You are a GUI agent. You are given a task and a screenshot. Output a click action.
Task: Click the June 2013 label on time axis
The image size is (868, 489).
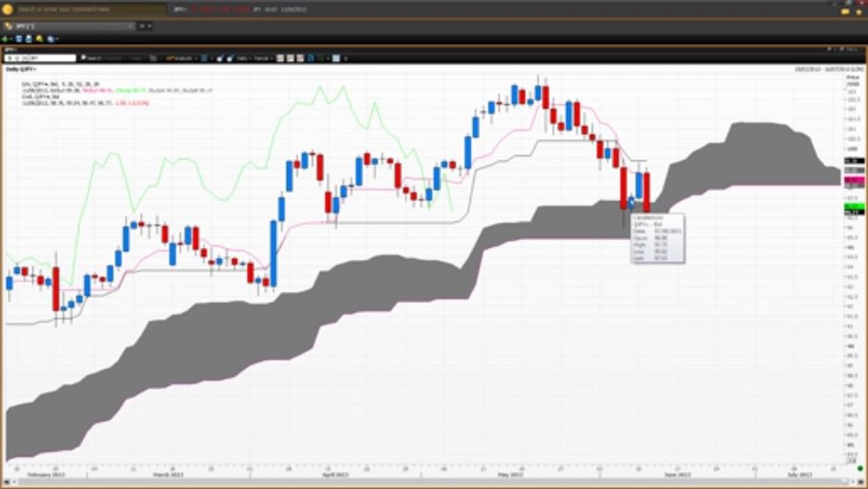point(677,475)
